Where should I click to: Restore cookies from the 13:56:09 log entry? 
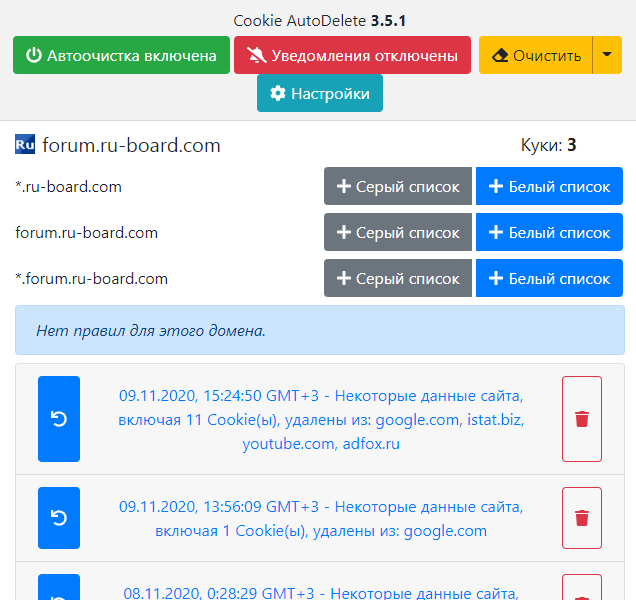pyautogui.click(x=59, y=518)
